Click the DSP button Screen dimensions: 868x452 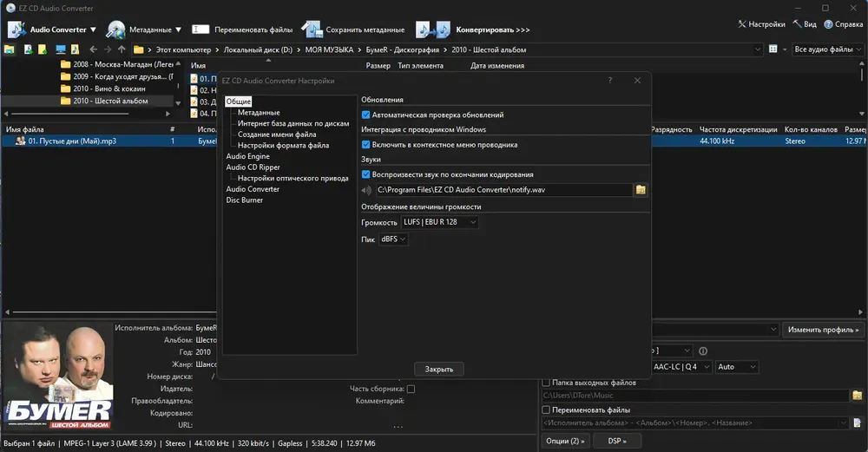point(617,441)
